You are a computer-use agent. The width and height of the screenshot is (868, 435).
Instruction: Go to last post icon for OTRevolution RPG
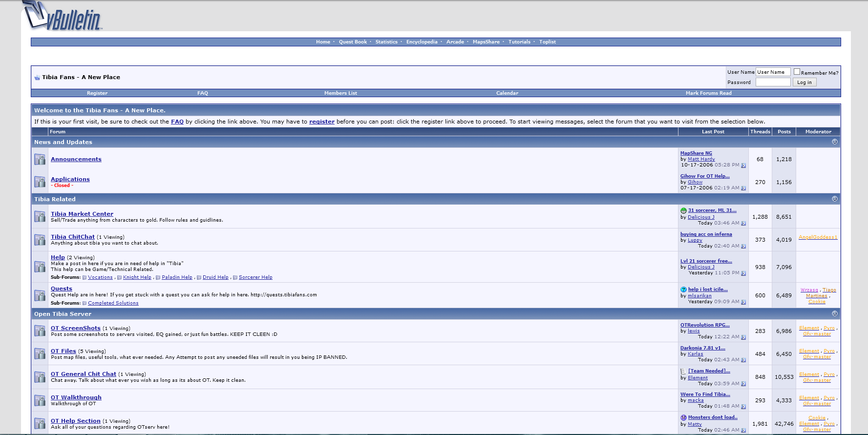point(743,337)
